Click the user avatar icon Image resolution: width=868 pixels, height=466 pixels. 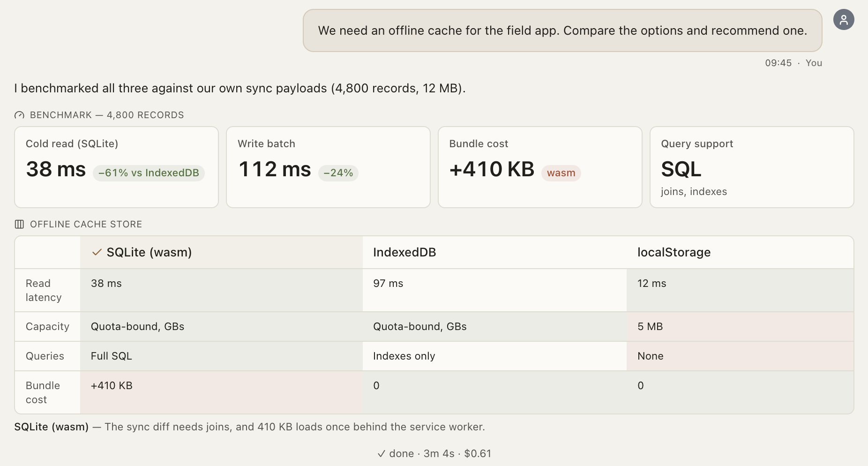tap(844, 20)
